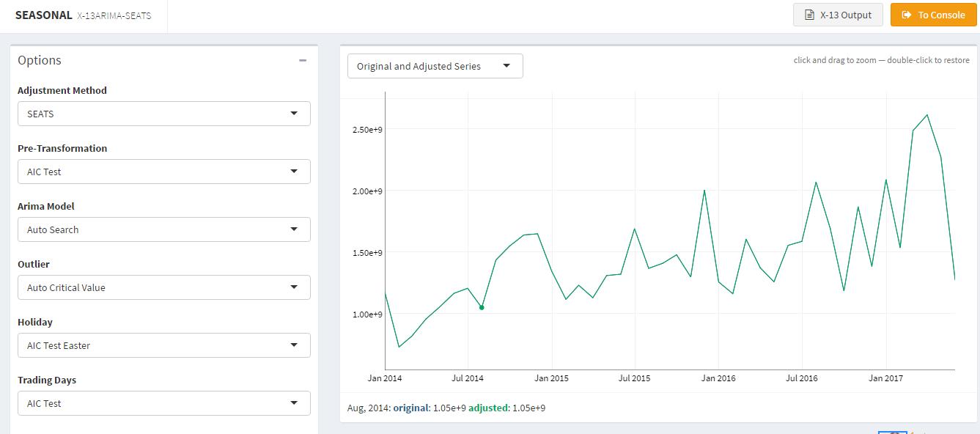Image resolution: width=980 pixels, height=434 pixels.
Task: Open the X-13 Output view
Action: pos(838,15)
